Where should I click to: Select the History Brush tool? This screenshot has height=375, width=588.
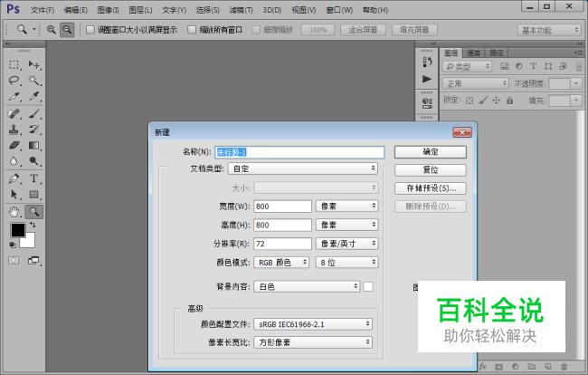pyautogui.click(x=34, y=130)
